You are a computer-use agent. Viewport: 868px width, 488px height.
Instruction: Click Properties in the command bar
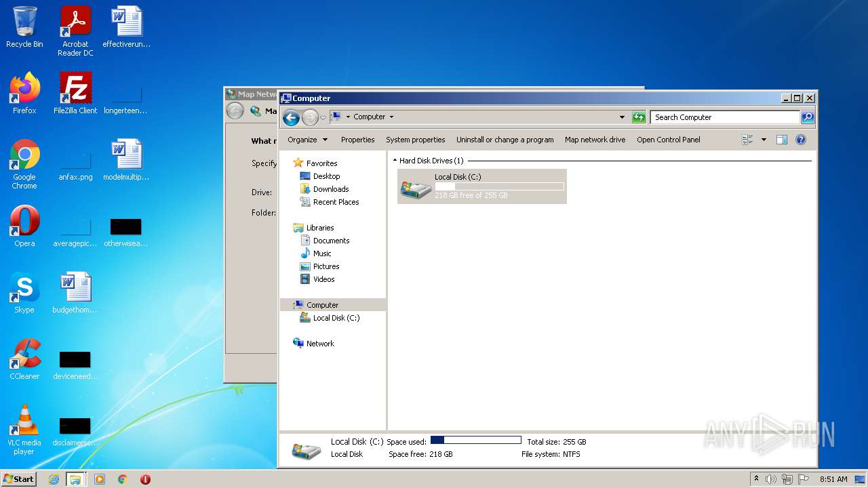(357, 140)
